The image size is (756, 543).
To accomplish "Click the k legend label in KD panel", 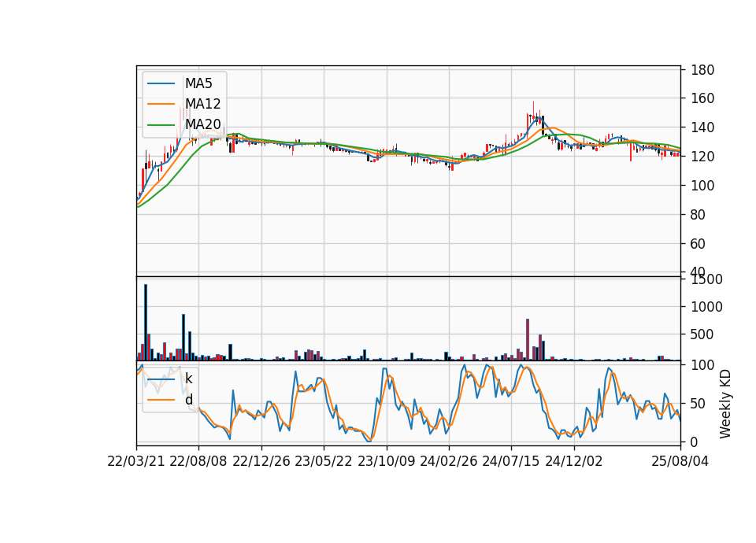I will tap(188, 379).
